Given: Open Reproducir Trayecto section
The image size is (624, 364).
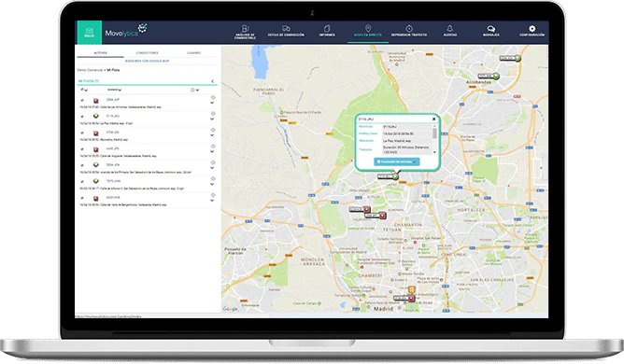Looking at the screenshot, I should coord(409,32).
